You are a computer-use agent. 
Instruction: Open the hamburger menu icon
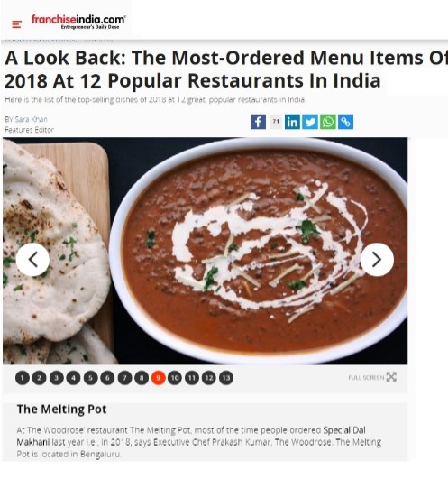(x=16, y=24)
